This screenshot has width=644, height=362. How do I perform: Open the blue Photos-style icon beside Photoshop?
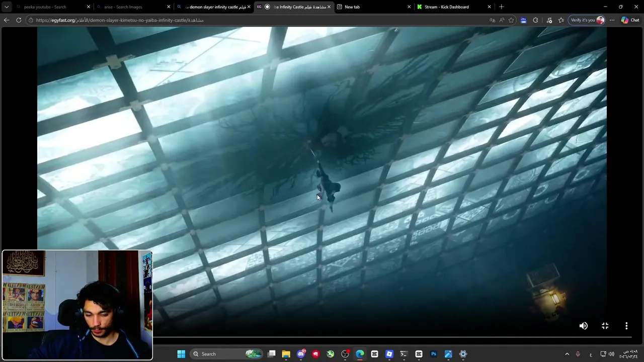(x=448, y=354)
